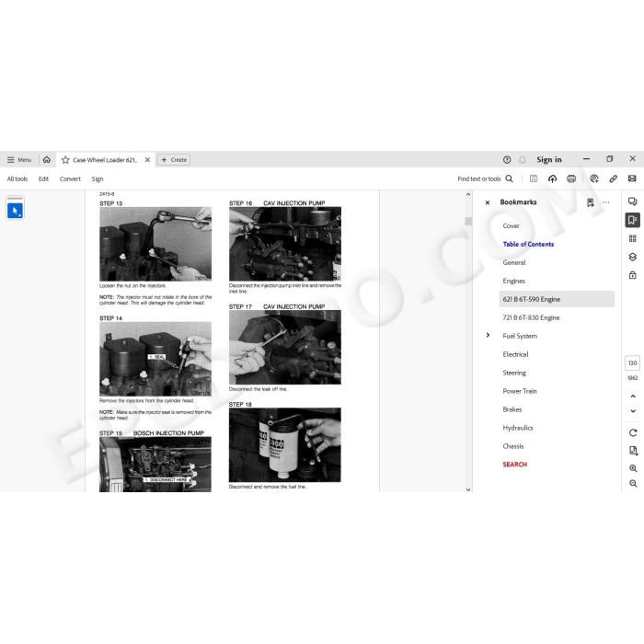Expand the Fuel System bookmark

tap(488, 335)
